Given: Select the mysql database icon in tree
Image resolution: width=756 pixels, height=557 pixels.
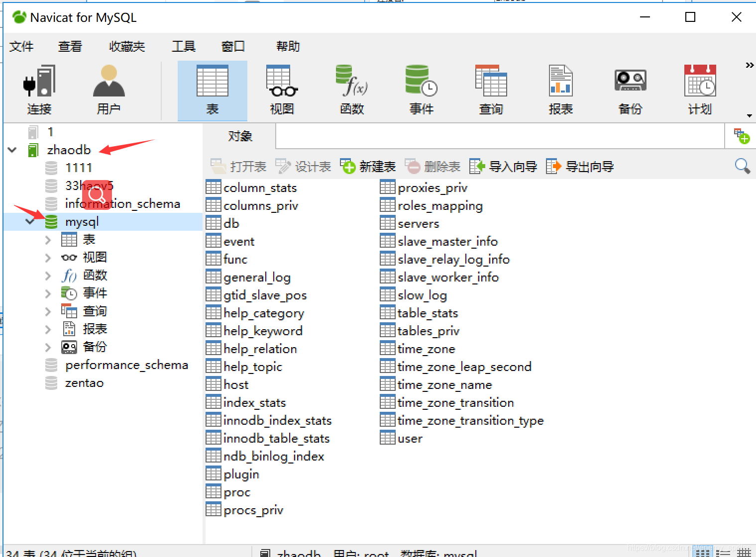Looking at the screenshot, I should pyautogui.click(x=51, y=221).
